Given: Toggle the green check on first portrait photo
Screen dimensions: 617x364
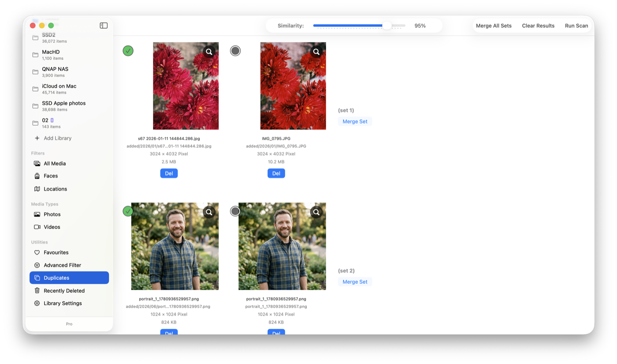Looking at the screenshot, I should 128,211.
